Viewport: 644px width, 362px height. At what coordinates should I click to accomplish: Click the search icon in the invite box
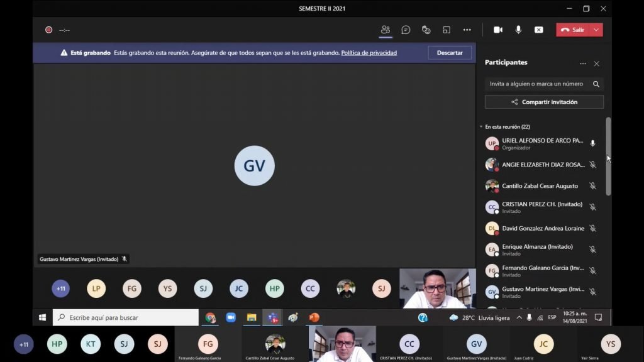coord(596,84)
